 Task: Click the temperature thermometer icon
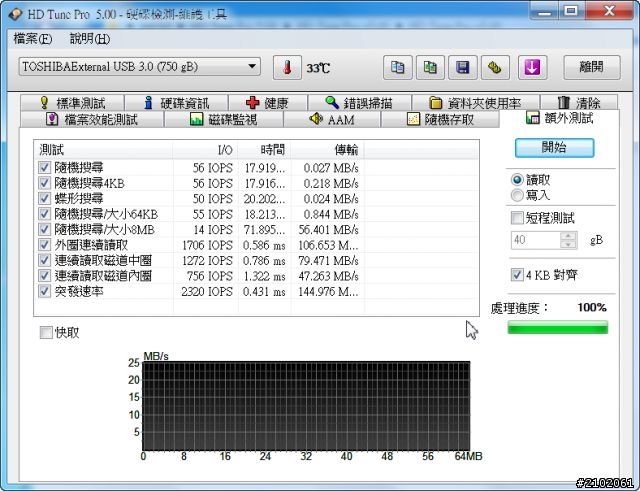287,67
